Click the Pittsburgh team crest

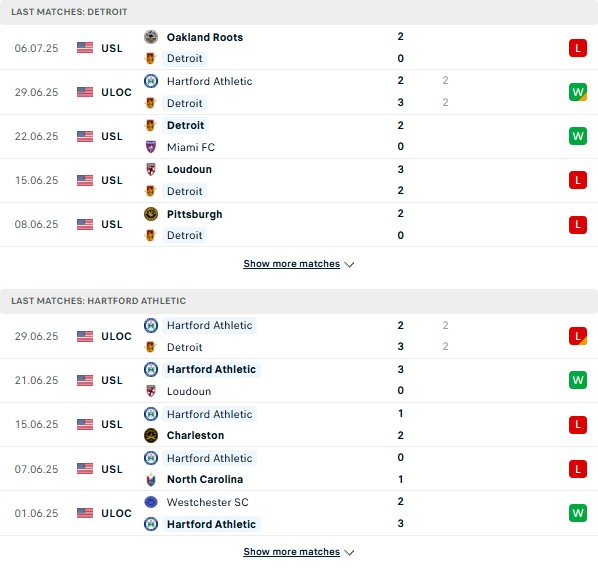pyautogui.click(x=151, y=214)
